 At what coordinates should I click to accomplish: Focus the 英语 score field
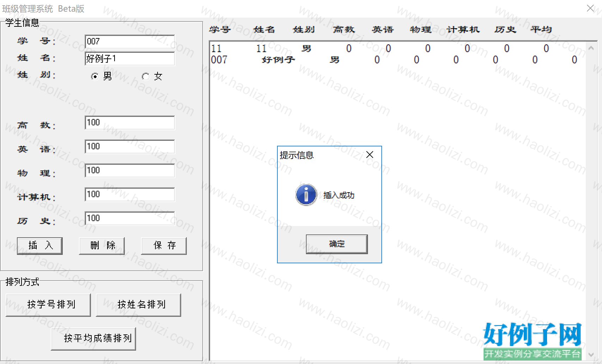pos(130,146)
